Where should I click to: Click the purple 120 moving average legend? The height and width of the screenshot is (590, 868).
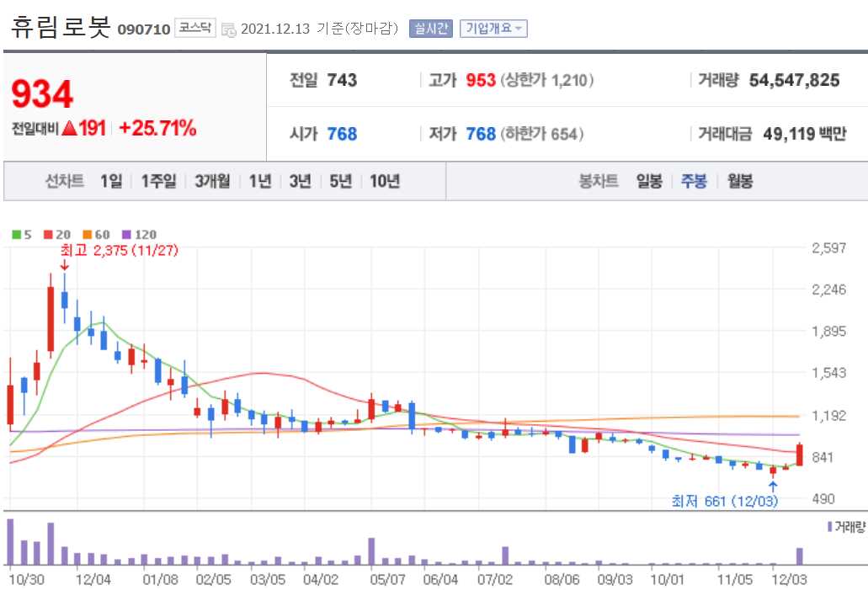pyautogui.click(x=139, y=235)
